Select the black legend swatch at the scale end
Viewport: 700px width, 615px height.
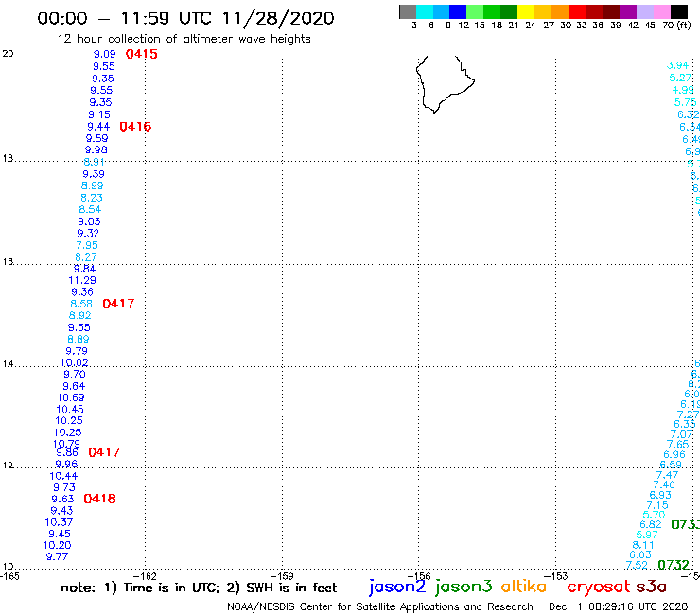pyautogui.click(x=679, y=11)
